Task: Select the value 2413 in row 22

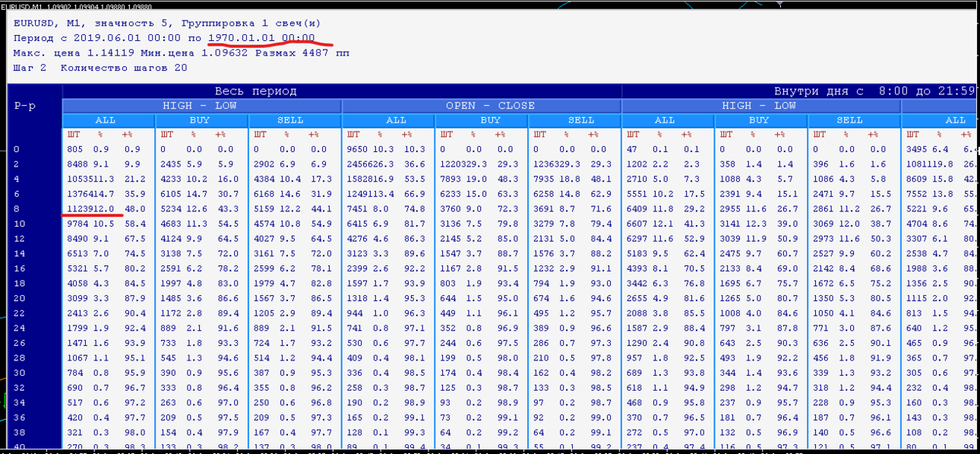Action: pos(77,313)
